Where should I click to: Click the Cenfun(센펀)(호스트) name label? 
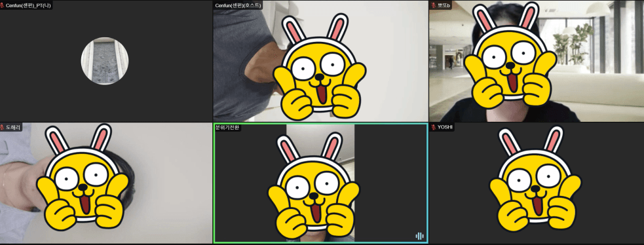(238, 6)
